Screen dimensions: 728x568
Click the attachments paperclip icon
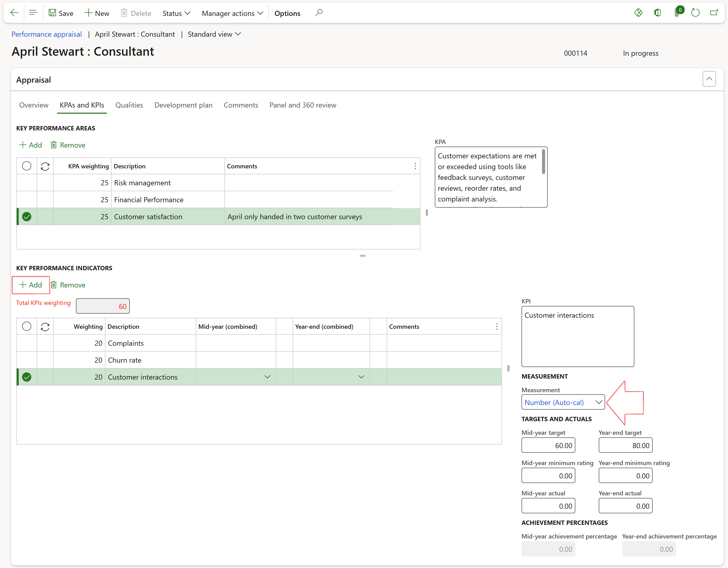(x=677, y=13)
